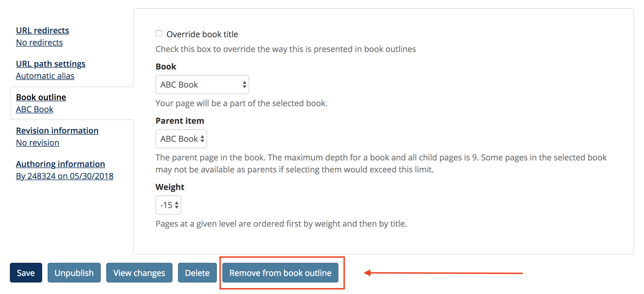This screenshot has width=644, height=294.
Task: Open the URL path settings tab
Action: coord(51,64)
